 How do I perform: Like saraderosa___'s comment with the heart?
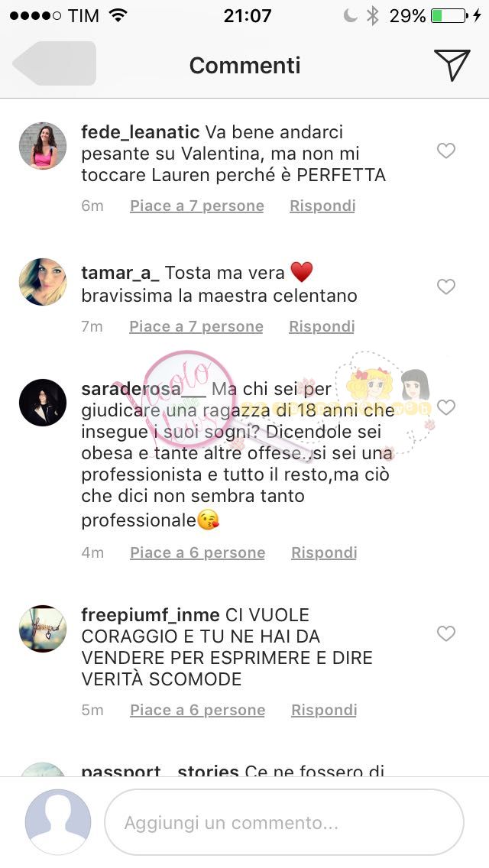pyautogui.click(x=445, y=407)
